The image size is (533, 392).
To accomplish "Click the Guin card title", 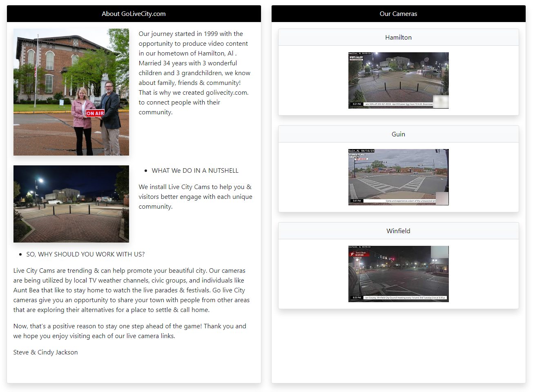I will click(398, 134).
